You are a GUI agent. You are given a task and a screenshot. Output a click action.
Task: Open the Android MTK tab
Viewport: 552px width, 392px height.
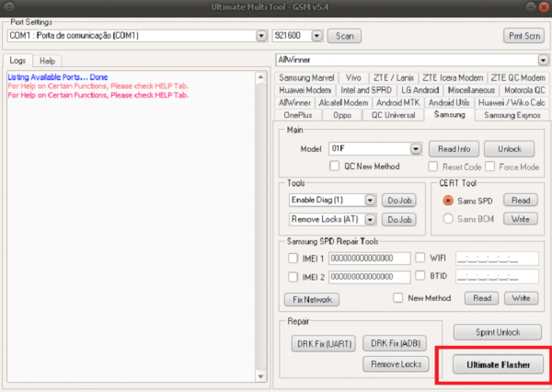(x=397, y=103)
